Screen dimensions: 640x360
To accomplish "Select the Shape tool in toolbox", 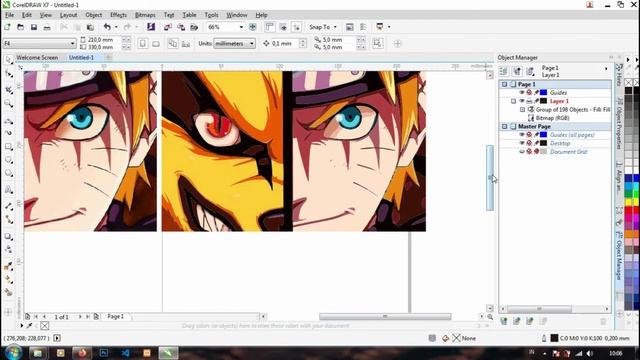I will (x=9, y=74).
